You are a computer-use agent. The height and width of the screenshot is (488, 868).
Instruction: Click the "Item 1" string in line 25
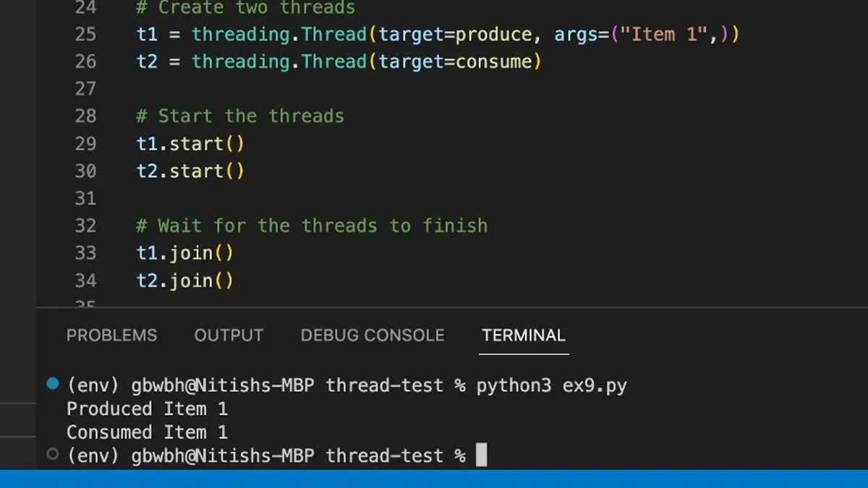click(x=665, y=34)
